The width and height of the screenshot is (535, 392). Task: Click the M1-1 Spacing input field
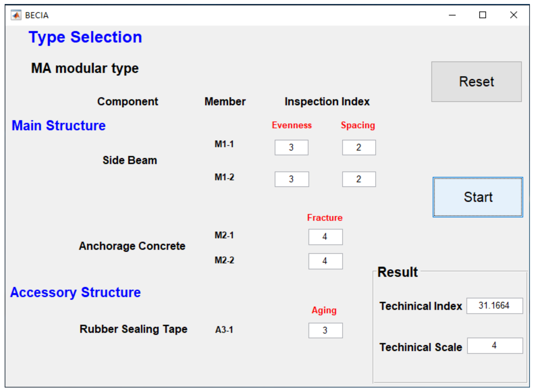(x=359, y=147)
